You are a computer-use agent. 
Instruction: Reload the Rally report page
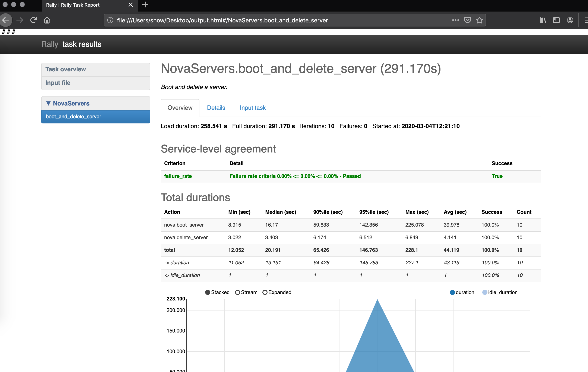click(34, 20)
